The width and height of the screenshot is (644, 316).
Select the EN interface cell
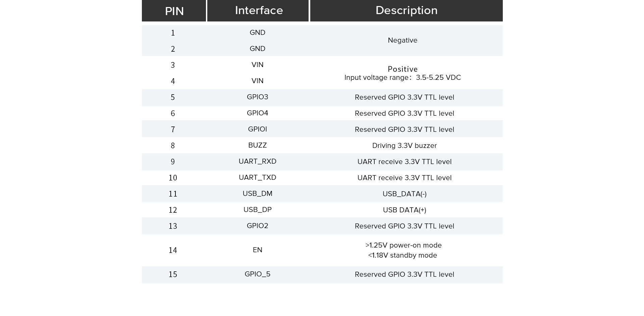point(257,250)
